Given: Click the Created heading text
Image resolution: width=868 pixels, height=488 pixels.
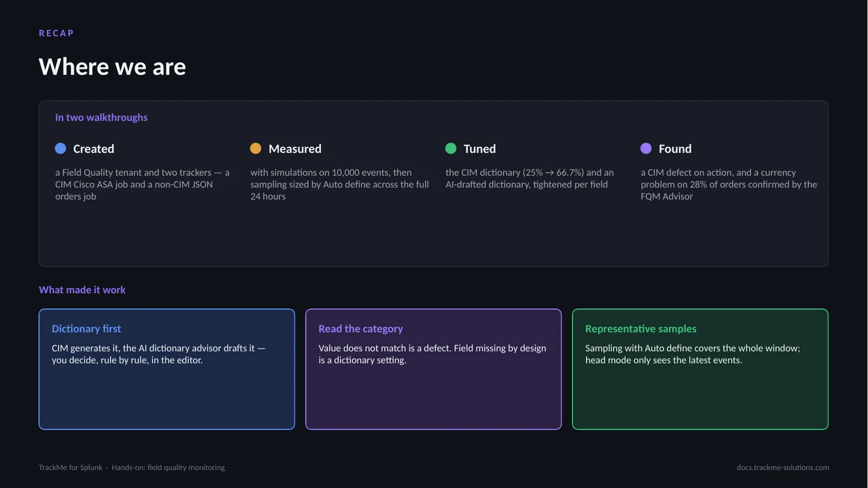Looking at the screenshot, I should coord(94,149).
